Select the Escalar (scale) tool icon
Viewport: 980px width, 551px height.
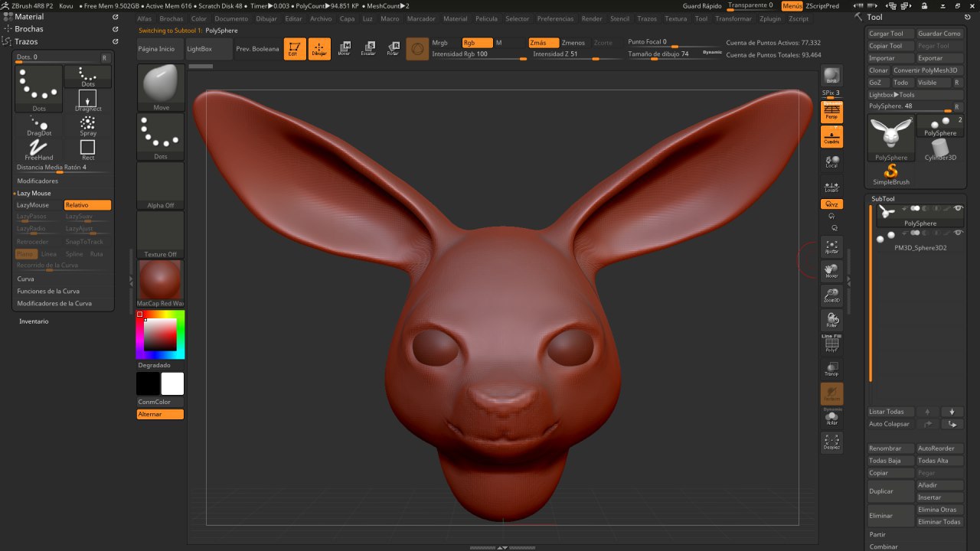(x=368, y=49)
